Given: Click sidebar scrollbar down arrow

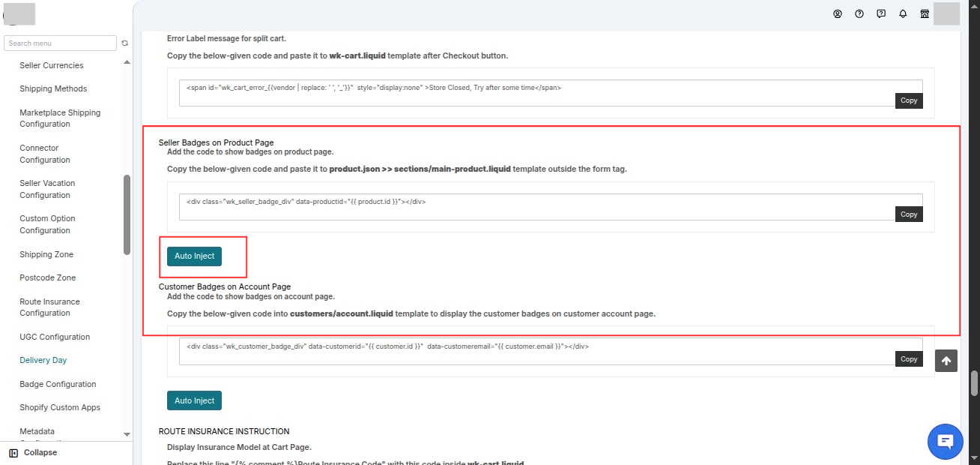Looking at the screenshot, I should (x=127, y=434).
